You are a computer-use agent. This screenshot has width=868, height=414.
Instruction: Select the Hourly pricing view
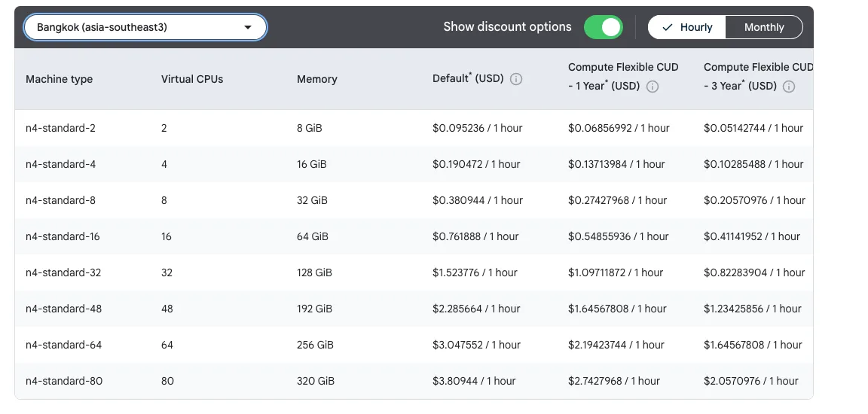[x=687, y=27]
